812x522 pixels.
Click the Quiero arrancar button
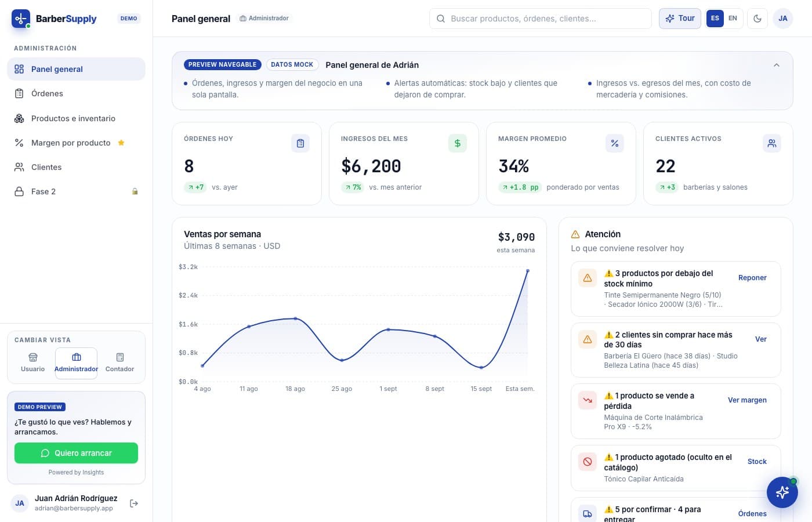click(x=76, y=453)
